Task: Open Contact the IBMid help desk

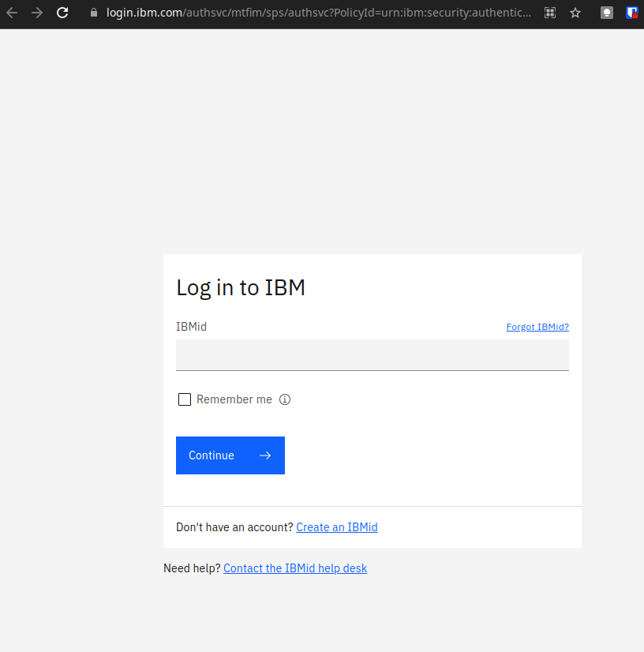Action: point(295,568)
